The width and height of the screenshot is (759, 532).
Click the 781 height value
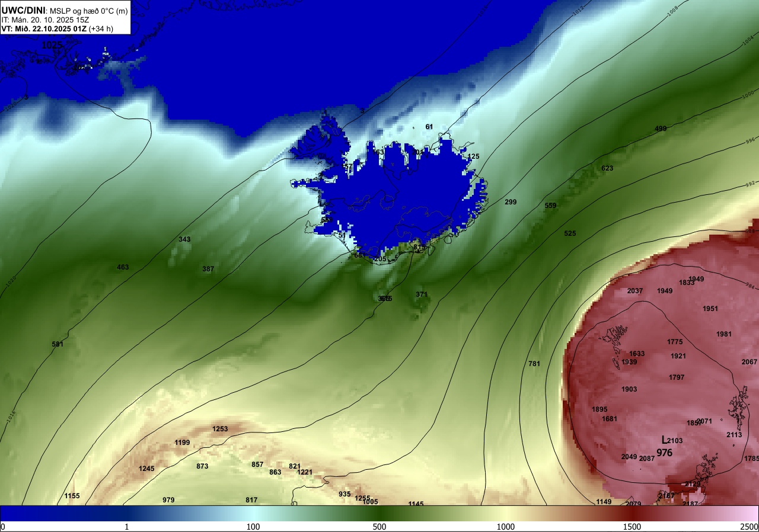point(534,364)
